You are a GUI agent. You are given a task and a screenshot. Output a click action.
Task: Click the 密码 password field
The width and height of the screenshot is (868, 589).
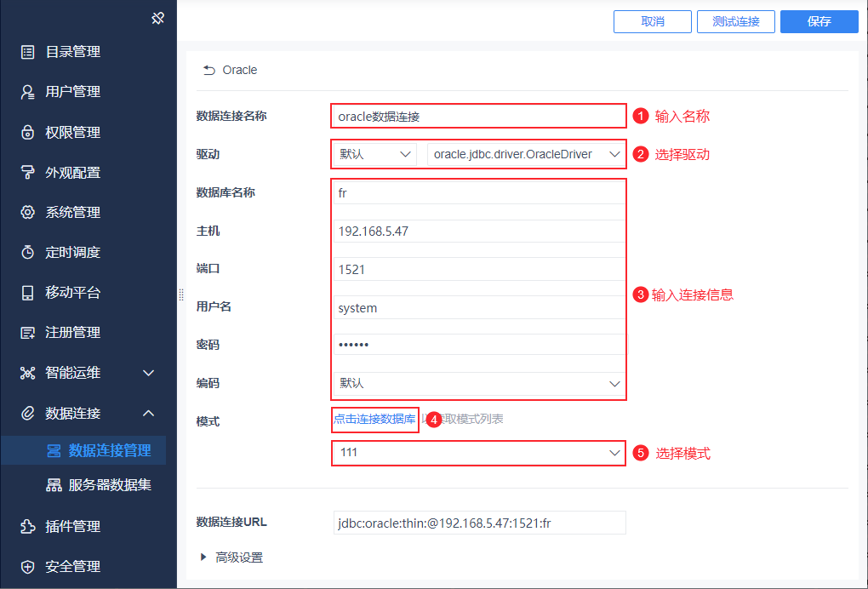481,345
